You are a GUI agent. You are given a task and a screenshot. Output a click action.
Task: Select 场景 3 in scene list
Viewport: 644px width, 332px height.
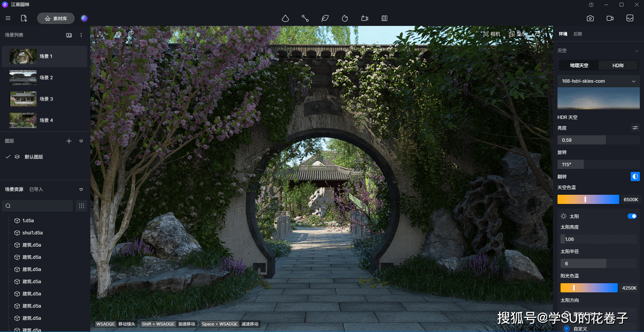45,99
